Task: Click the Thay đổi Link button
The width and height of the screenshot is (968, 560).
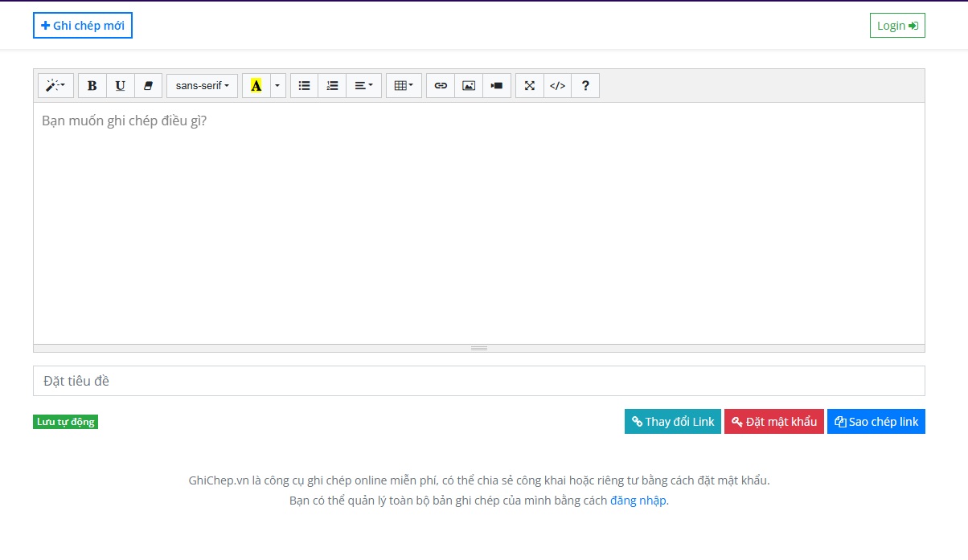Action: coord(673,422)
